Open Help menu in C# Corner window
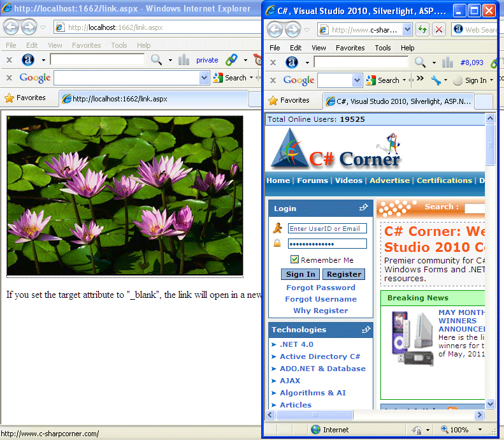Screen dimensions: 504x440 point(407,48)
